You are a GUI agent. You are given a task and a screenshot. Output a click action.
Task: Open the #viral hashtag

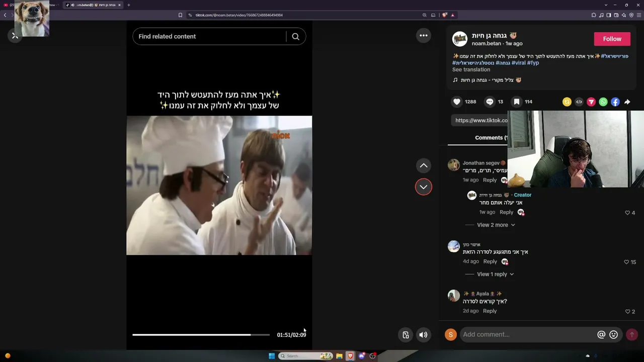[x=518, y=63]
